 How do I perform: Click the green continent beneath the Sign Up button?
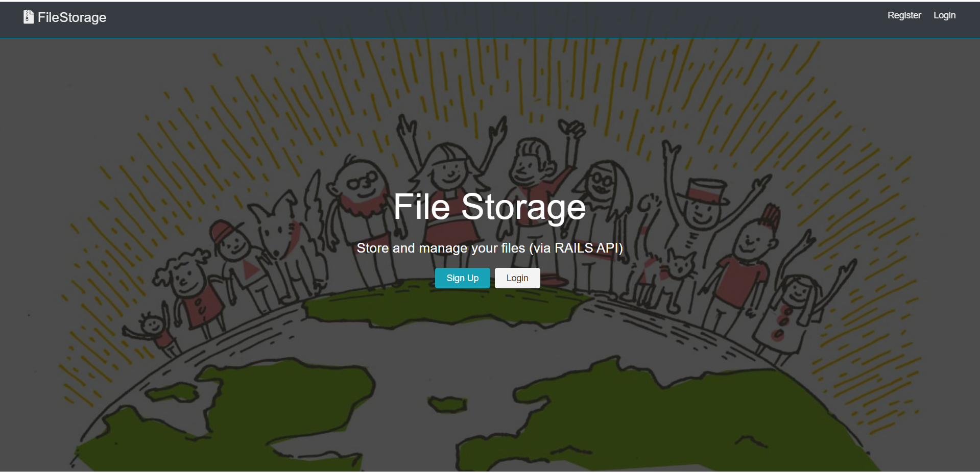pyautogui.click(x=444, y=306)
